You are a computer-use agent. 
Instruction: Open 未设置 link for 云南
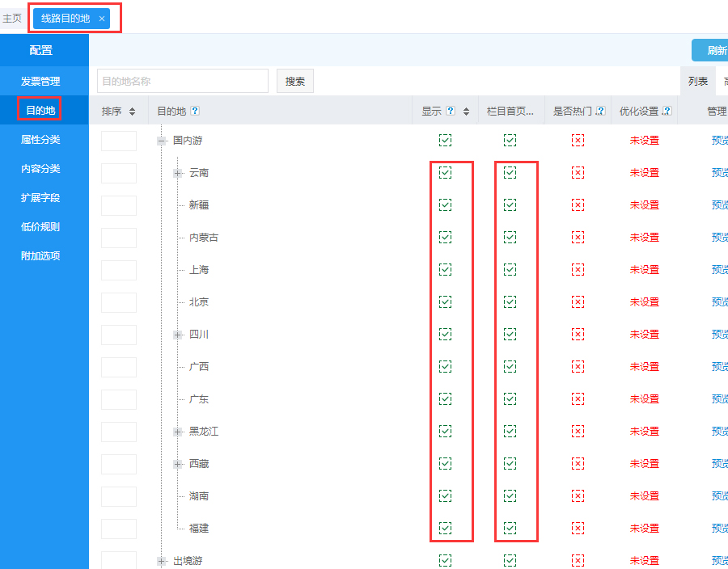tap(644, 172)
